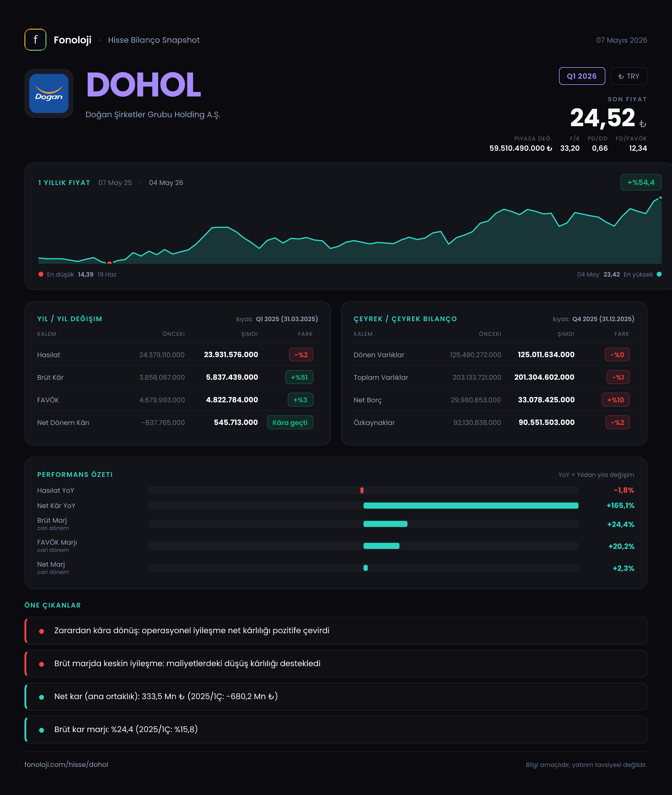Click 'Net kar (ana ortaklık): 333,5 Mn' text
672x795 pixels.
tap(166, 696)
